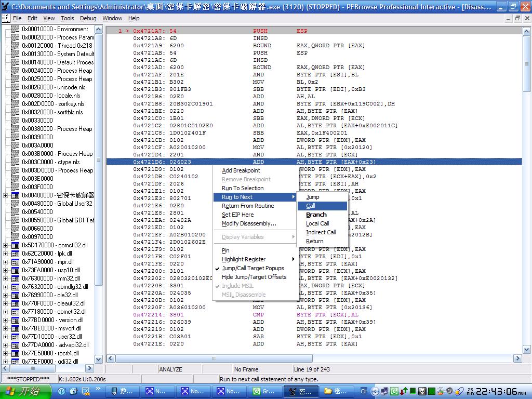The image size is (532, 399).
Task: Choose Branch in the Run to Next submenu
Action: point(322,215)
